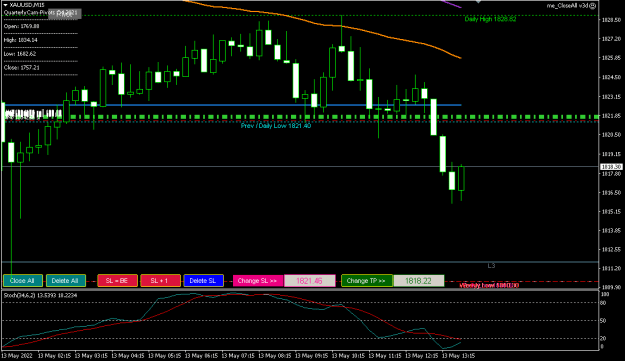Viewport: 625px width, 361px height.
Task: Click the 13 May 13:15 time axis label
Action: coord(458,355)
